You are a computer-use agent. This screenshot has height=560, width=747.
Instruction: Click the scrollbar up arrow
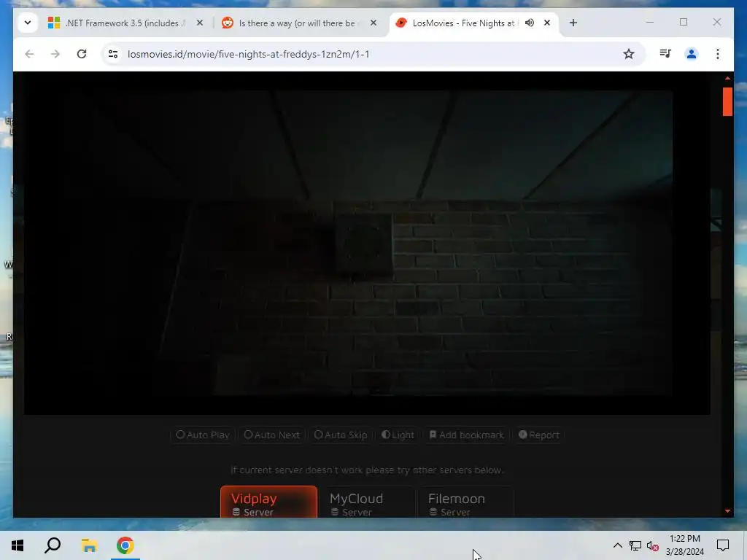(x=727, y=77)
